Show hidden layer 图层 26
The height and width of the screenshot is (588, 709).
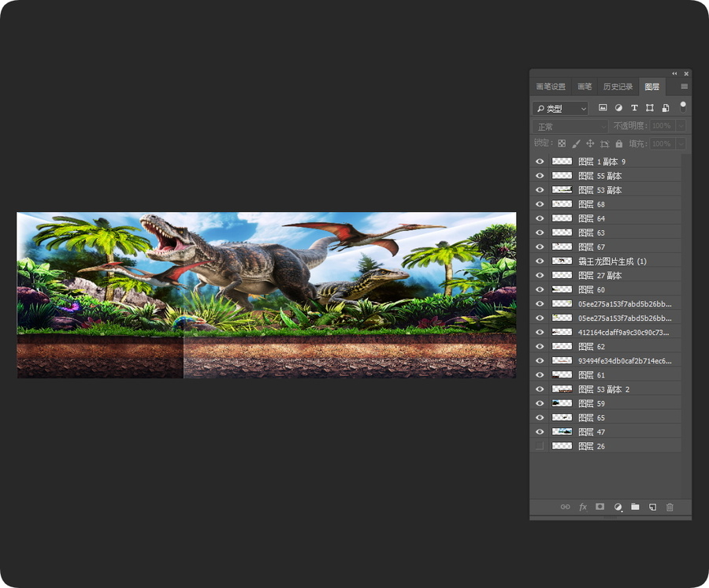(540, 446)
